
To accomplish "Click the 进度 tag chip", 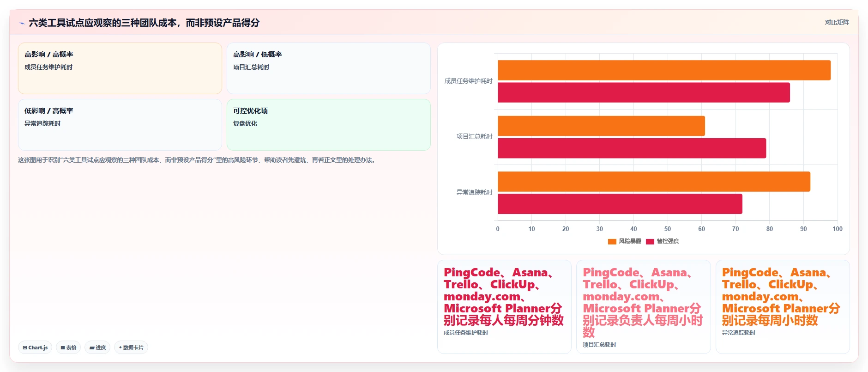I will pos(97,348).
